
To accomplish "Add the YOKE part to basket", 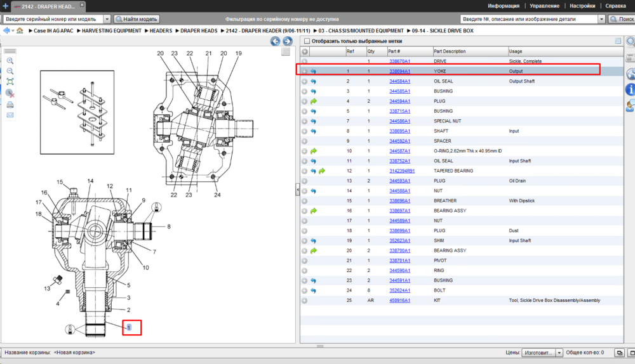I will click(305, 71).
